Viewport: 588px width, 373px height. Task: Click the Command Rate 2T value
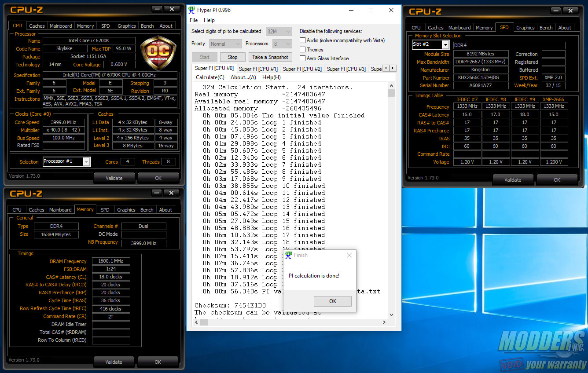[111, 317]
